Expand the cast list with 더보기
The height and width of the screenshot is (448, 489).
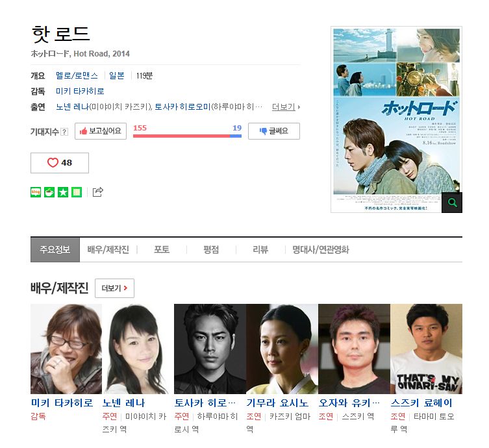click(x=286, y=107)
